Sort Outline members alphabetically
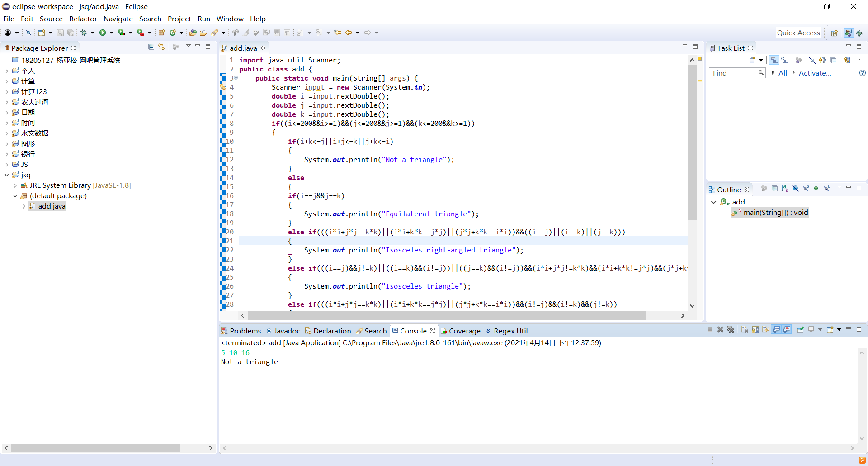The height and width of the screenshot is (466, 868). [x=785, y=189]
